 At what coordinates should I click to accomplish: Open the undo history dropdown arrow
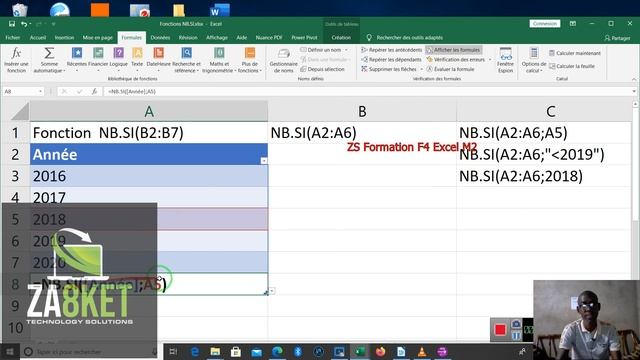30,24
